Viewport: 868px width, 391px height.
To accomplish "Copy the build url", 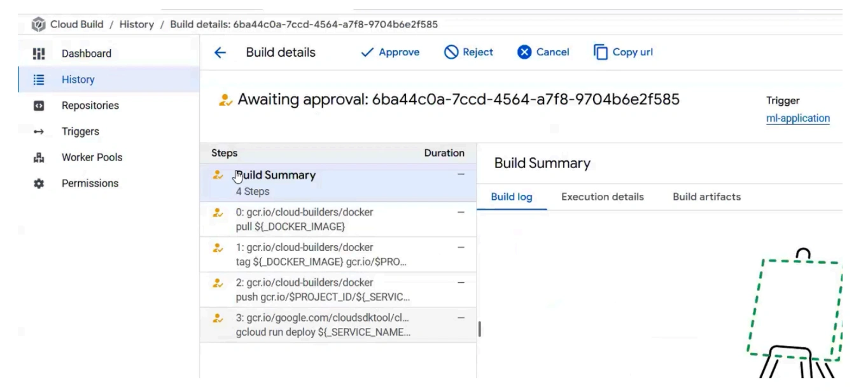I will point(623,52).
